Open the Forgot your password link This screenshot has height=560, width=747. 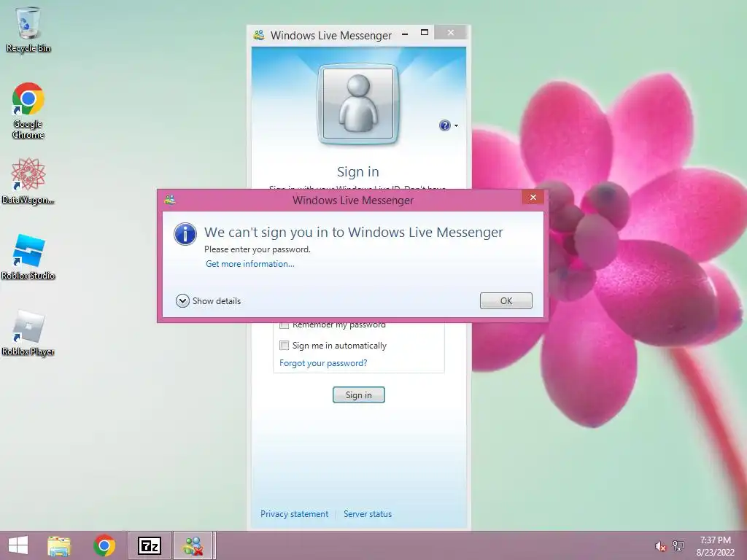[x=323, y=363]
